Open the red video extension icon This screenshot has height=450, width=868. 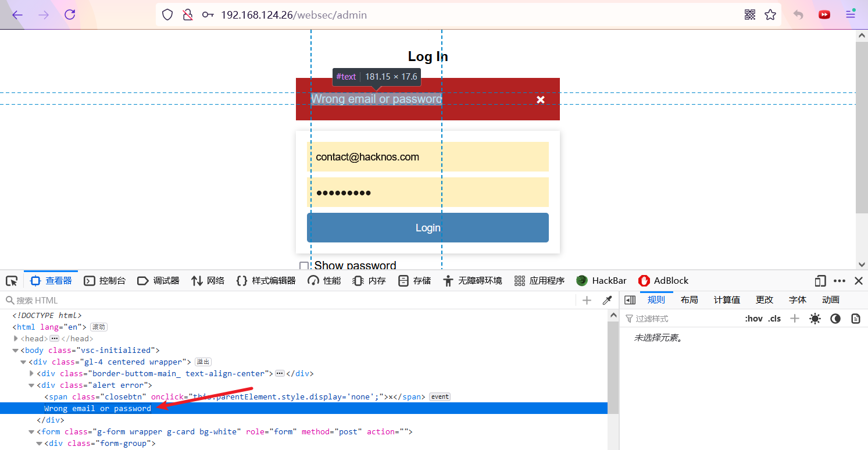coord(824,15)
